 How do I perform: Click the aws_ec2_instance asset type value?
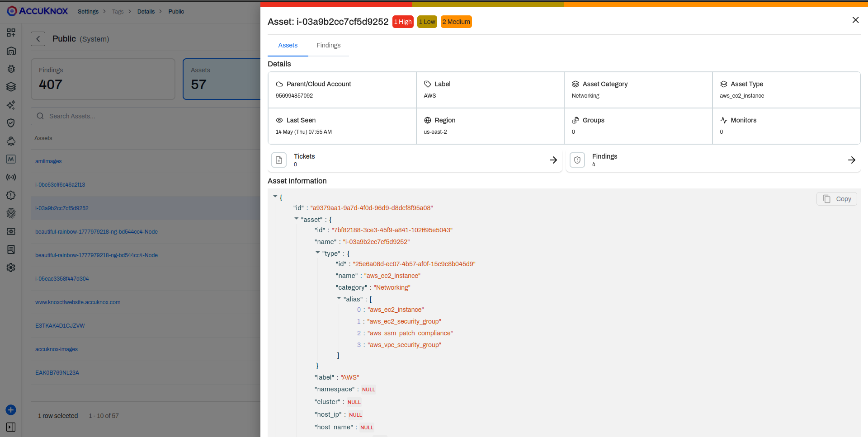click(x=742, y=96)
